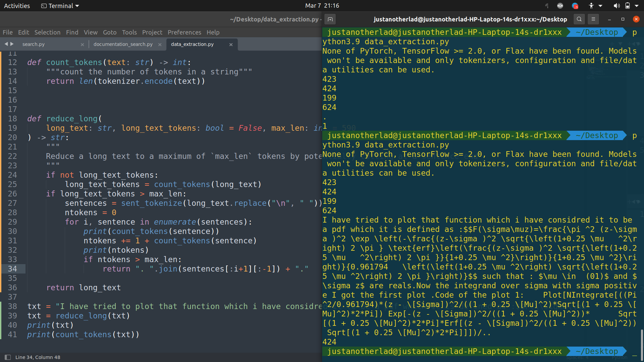The height and width of the screenshot is (362, 644).
Task: Click the battery icon in the system tray
Action: pos(628,5)
